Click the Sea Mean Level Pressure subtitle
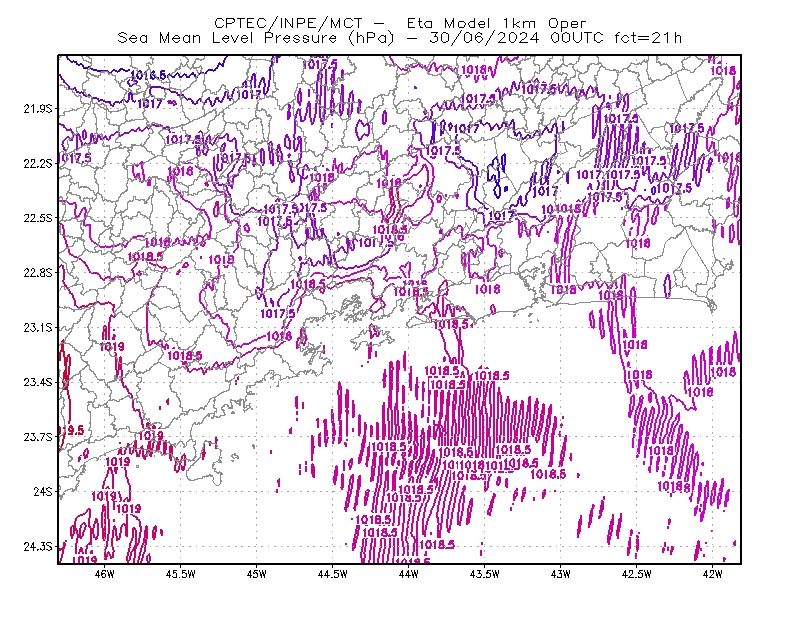The image size is (800, 618). [x=399, y=38]
